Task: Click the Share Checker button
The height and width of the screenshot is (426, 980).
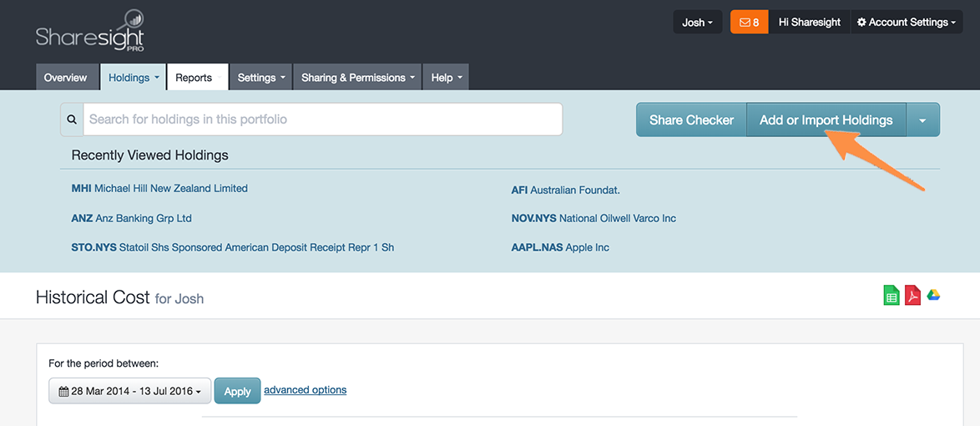Action: (691, 119)
